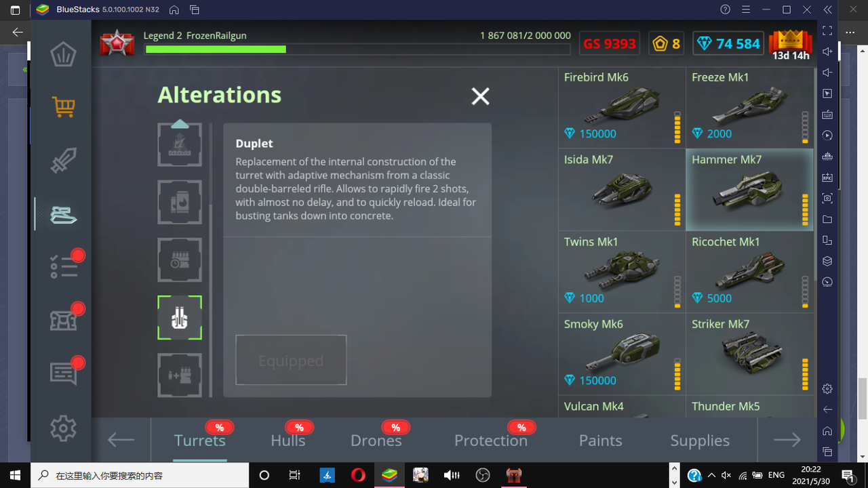Click the left arrow in bottom tabs
Screen dimensions: 868x488
click(x=121, y=440)
